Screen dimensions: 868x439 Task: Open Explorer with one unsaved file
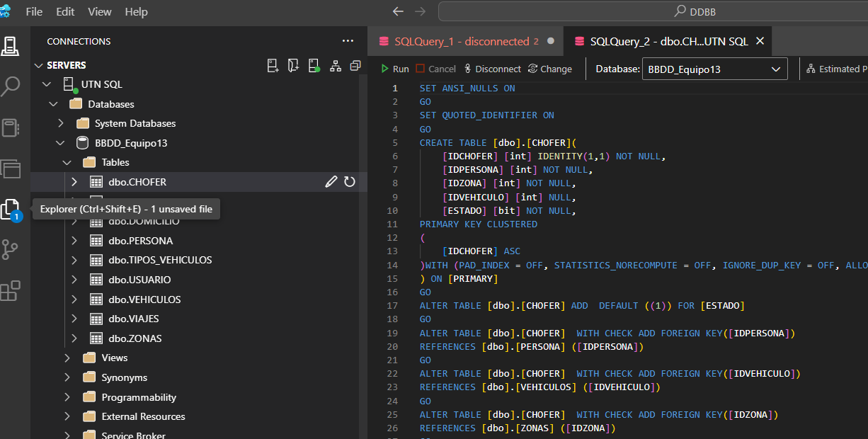click(11, 210)
